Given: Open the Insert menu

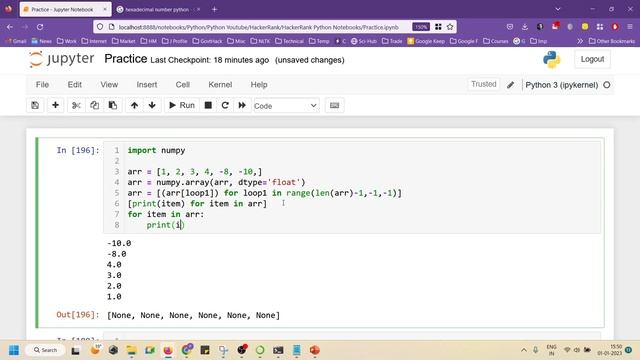Looking at the screenshot, I should click(147, 84).
